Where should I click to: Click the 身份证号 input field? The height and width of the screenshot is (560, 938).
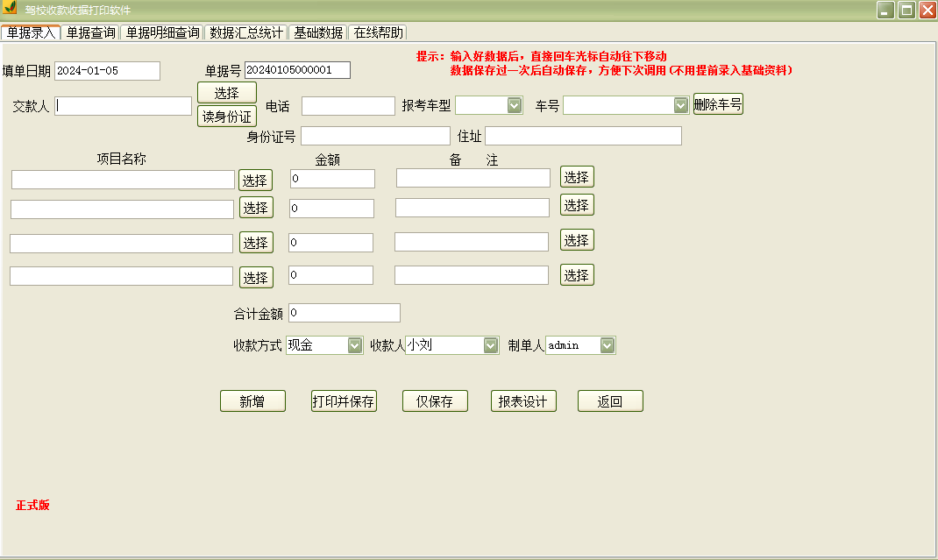pos(375,136)
